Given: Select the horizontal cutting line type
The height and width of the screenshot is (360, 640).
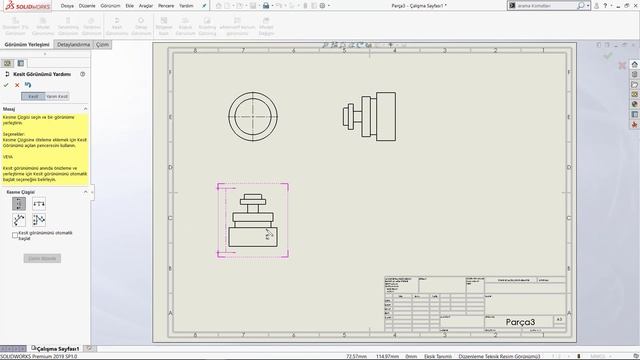Looking at the screenshot, I should pyautogui.click(x=39, y=204).
